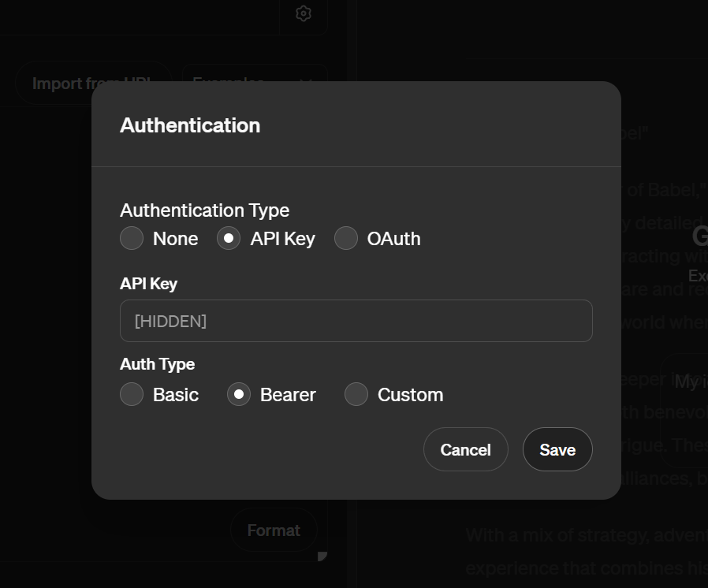Save the authentication settings
This screenshot has width=708, height=588.
(x=557, y=449)
